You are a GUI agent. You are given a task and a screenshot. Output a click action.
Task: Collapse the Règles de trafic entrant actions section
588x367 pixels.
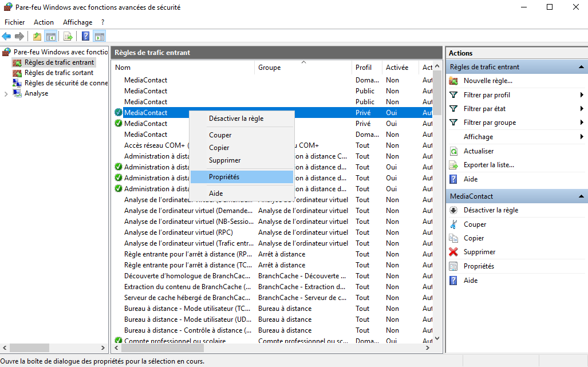[581, 67]
